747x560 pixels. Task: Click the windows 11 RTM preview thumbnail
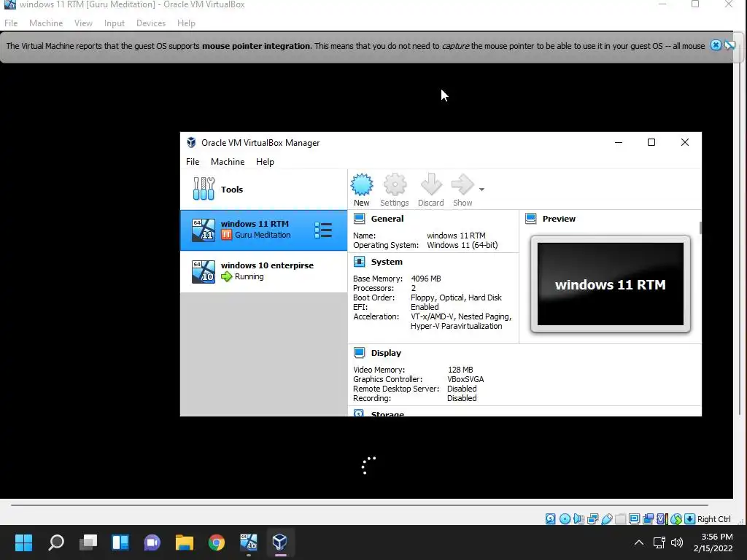tap(611, 284)
